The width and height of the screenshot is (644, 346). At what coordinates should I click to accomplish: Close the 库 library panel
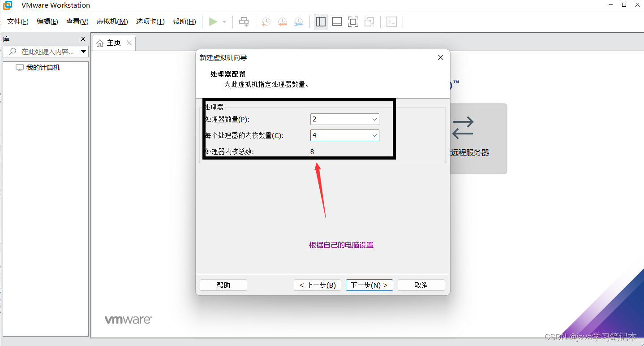(x=83, y=39)
